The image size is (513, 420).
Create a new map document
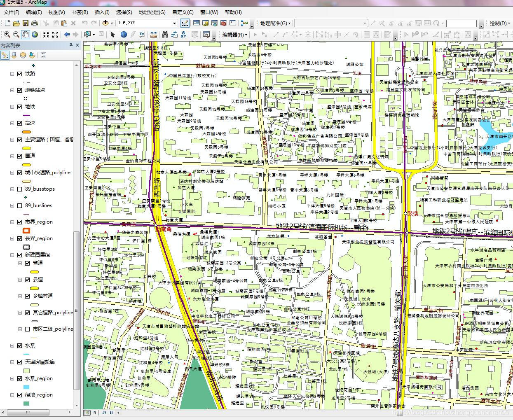click(7, 23)
